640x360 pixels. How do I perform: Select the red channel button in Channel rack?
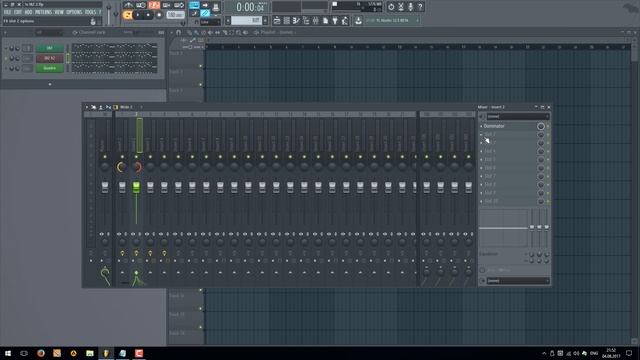coord(49,58)
